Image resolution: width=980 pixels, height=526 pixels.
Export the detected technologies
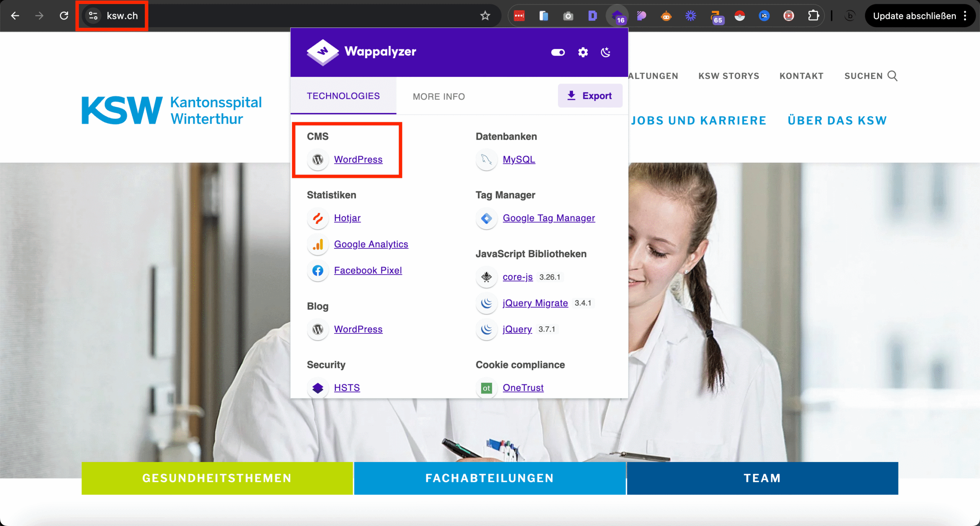tap(590, 96)
